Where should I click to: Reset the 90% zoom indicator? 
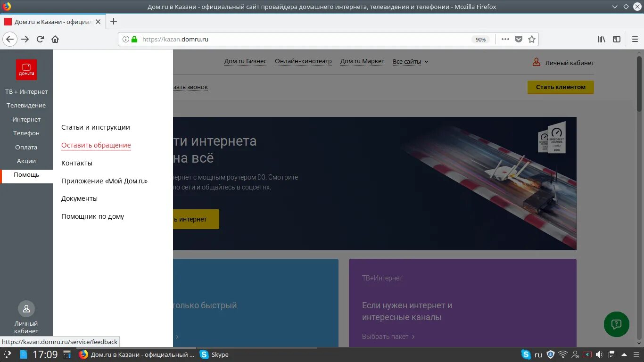pos(480,40)
